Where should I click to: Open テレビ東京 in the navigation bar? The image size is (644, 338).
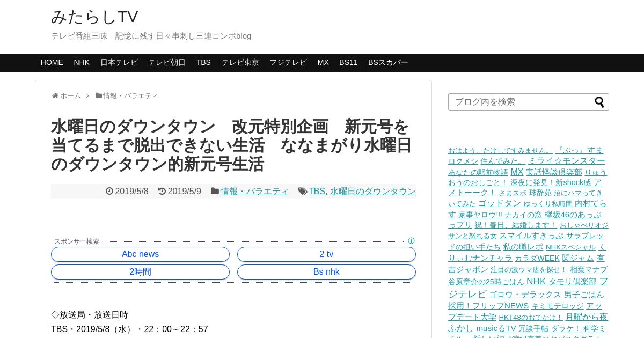240,62
